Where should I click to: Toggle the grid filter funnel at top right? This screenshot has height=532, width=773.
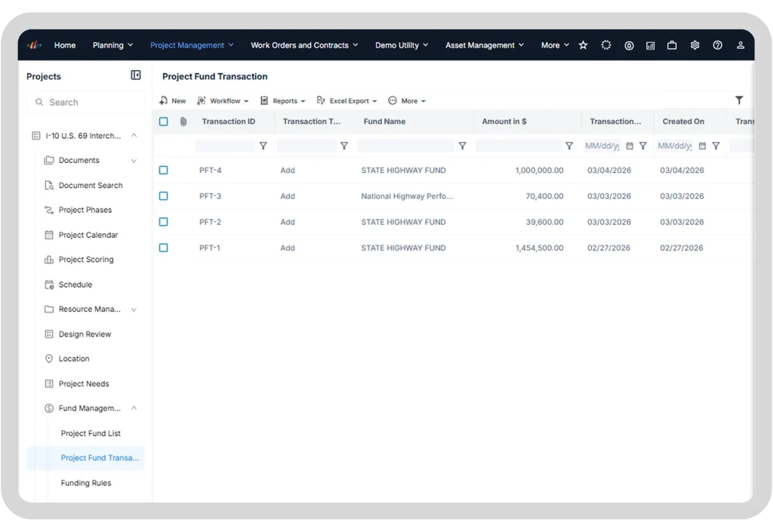(x=739, y=100)
